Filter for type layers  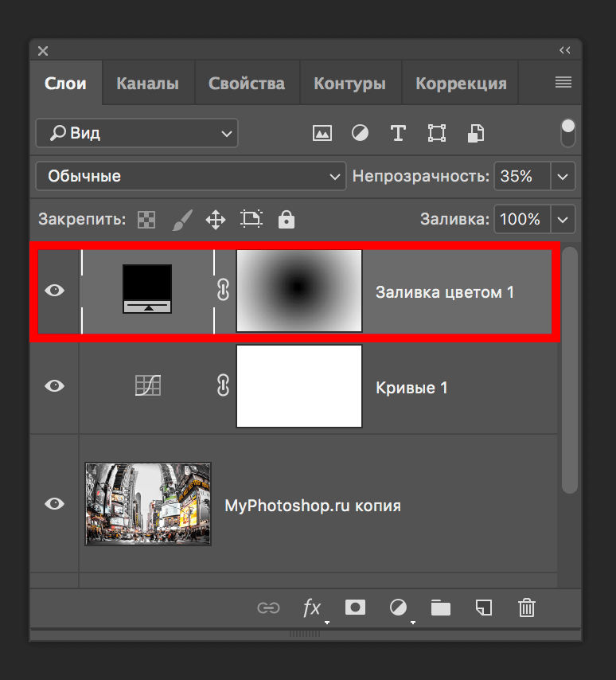coord(398,133)
